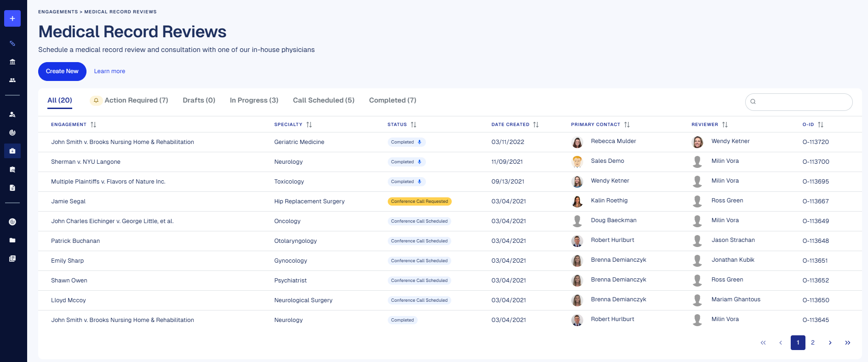This screenshot has height=362, width=868.
Task: Sort table by Status column
Action: (414, 125)
